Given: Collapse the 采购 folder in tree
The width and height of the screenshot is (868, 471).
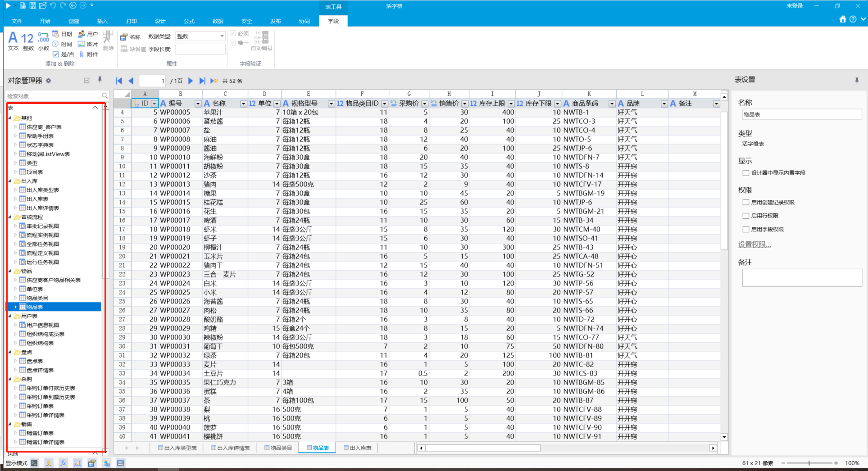Looking at the screenshot, I should [x=10, y=379].
